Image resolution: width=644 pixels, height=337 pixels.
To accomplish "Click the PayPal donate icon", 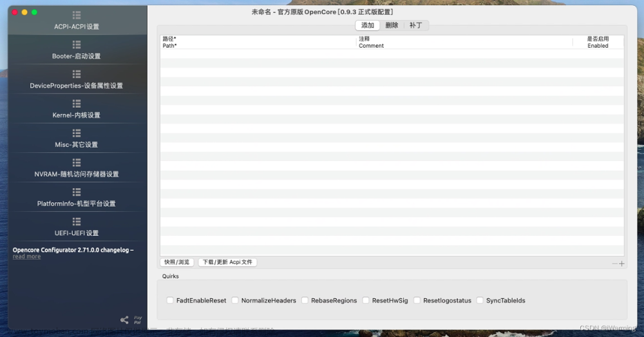I will coord(138,320).
